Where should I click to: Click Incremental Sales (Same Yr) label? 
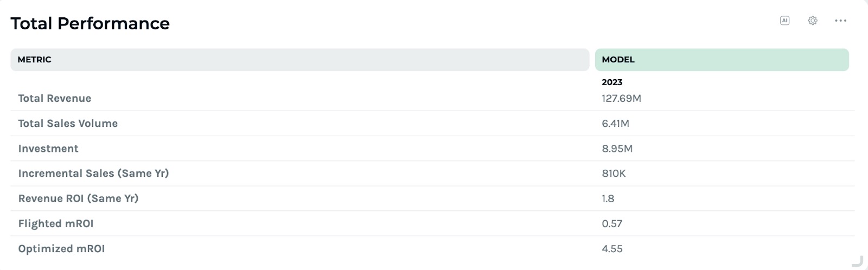(x=94, y=173)
